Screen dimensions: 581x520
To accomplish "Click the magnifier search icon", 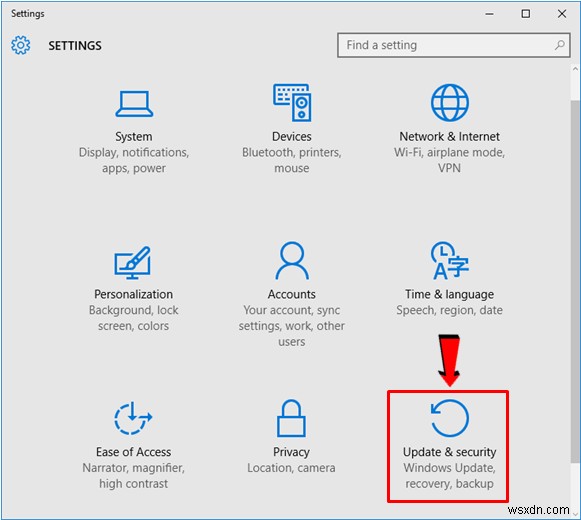I will coord(559,45).
